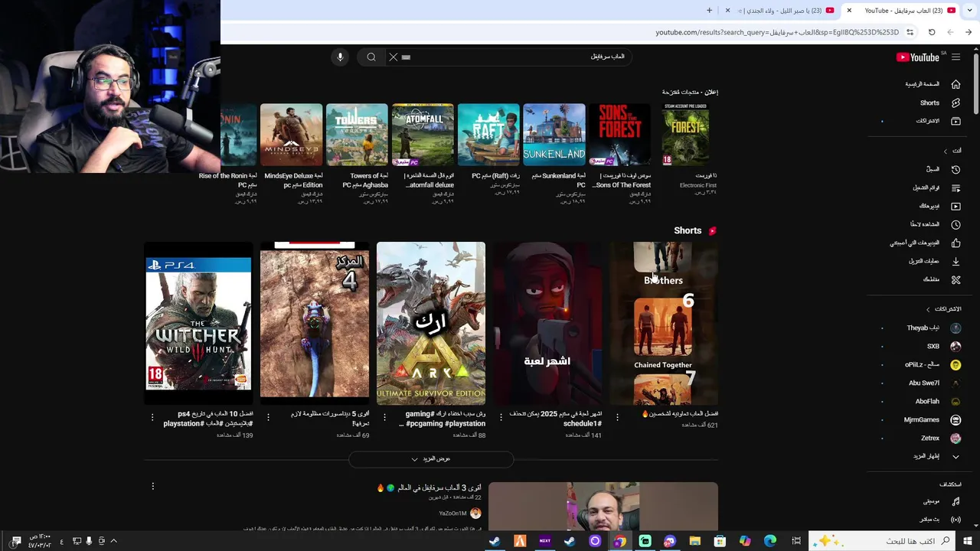Open the 'اشهر لعبة' short thumbnail
Image resolution: width=980 pixels, height=551 pixels.
point(547,324)
